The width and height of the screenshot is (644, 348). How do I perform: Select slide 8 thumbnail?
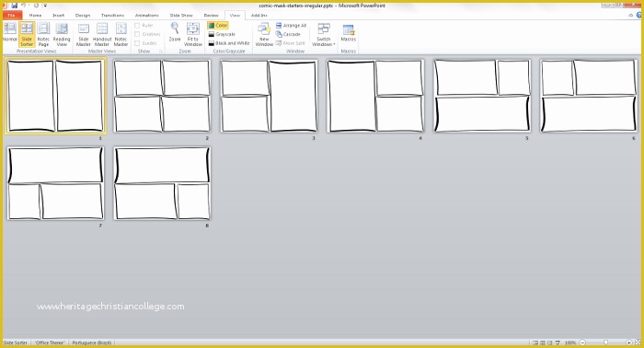coord(162,183)
